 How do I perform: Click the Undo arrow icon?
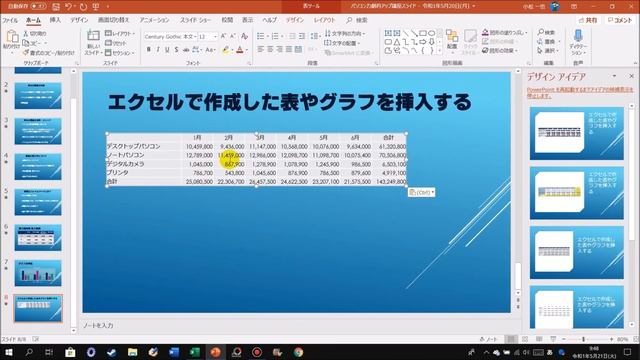click(69, 7)
